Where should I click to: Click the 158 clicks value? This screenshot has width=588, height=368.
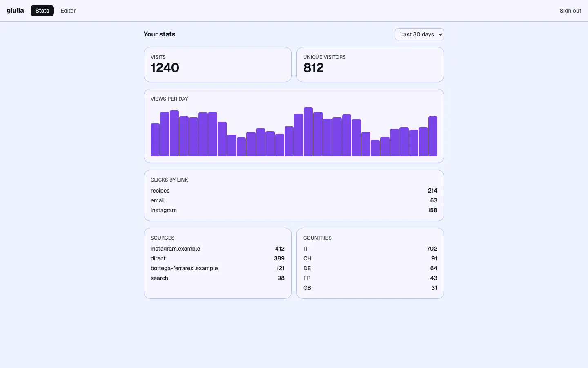point(432,210)
